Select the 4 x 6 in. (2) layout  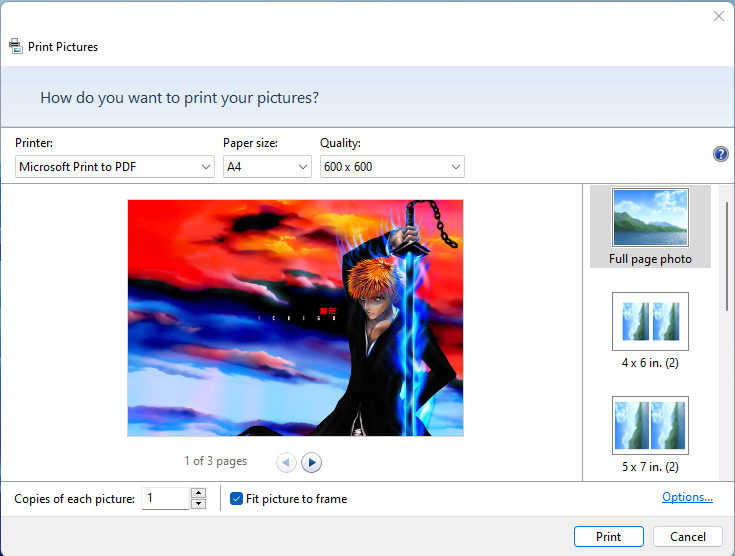(x=650, y=331)
